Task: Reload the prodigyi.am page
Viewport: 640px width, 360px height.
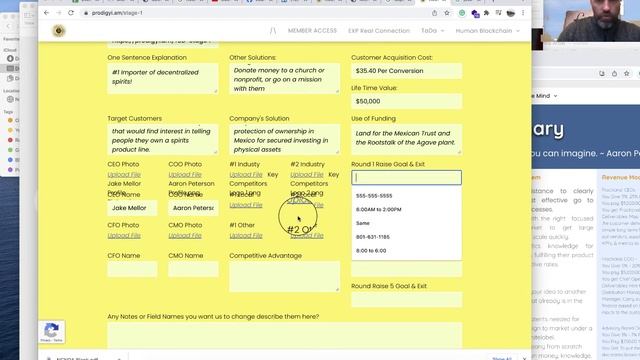Action: pos(71,13)
